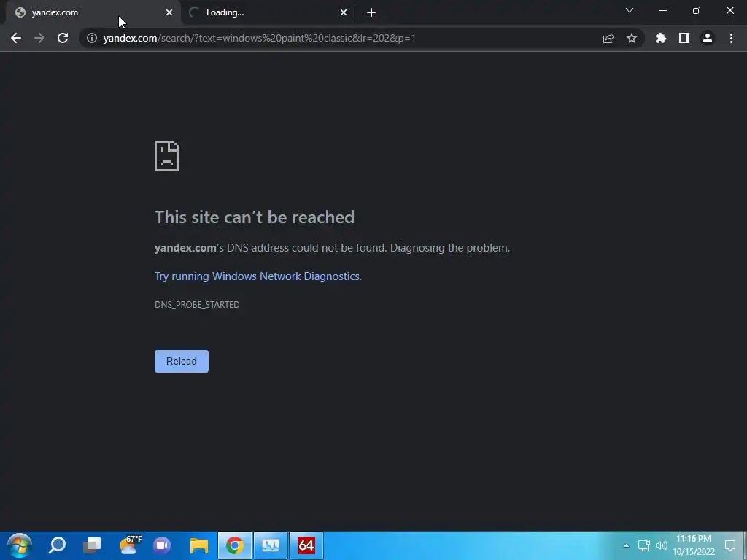Open the weather widget showing 67°F
747x560 pixels.
pos(131,545)
